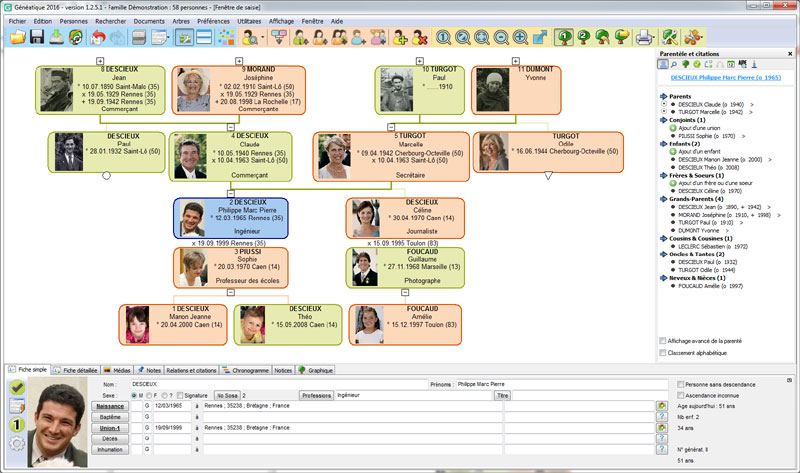Viewport: 800px width, 473px height.
Task: Switch to the Fiche détaillée tab
Action: 76,370
